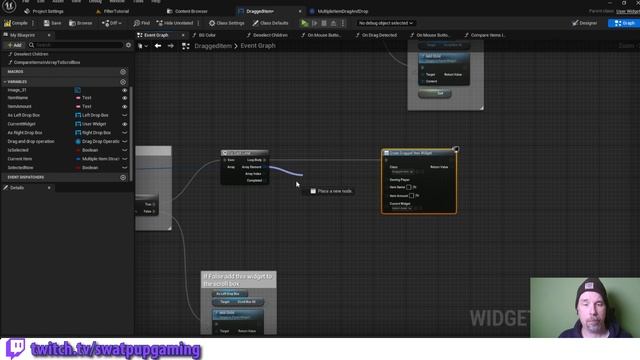
Task: Click DraggedItem in the breadcrumb
Action: [213, 46]
